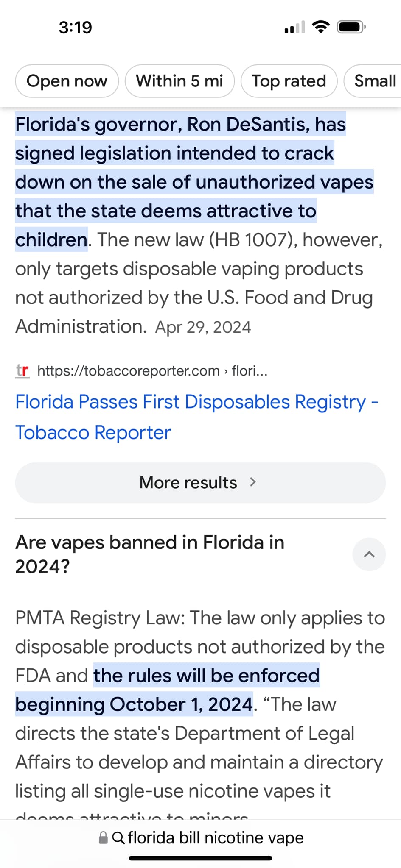The width and height of the screenshot is (401, 868).
Task: Tap the cellular signal bars icon
Action: [294, 27]
